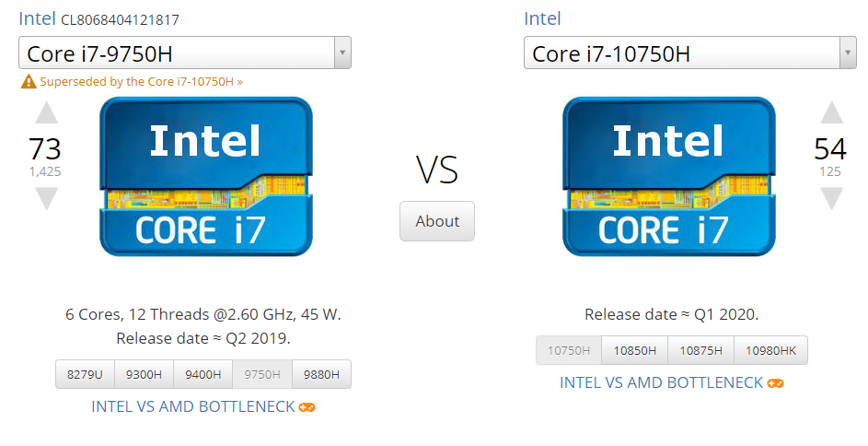868x446 pixels.
Task: Open the Intel vs AMD Bottleneck link under the 9750H
Action: click(x=193, y=406)
